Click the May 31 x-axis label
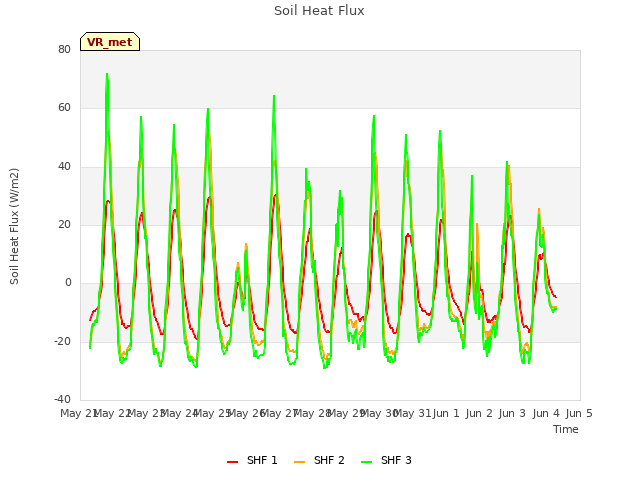 point(412,413)
